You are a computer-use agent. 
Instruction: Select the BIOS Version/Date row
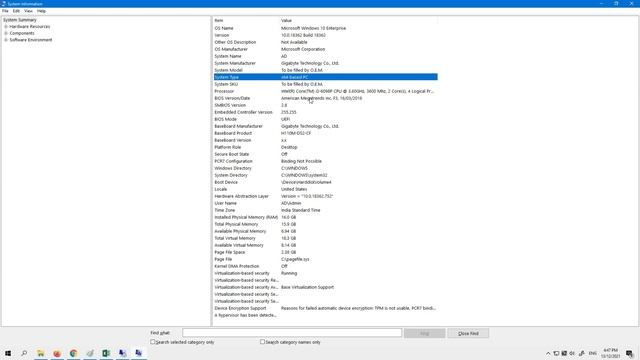click(325, 98)
